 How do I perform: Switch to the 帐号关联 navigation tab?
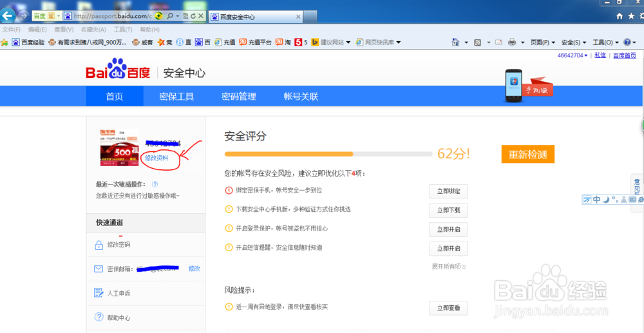pyautogui.click(x=301, y=97)
